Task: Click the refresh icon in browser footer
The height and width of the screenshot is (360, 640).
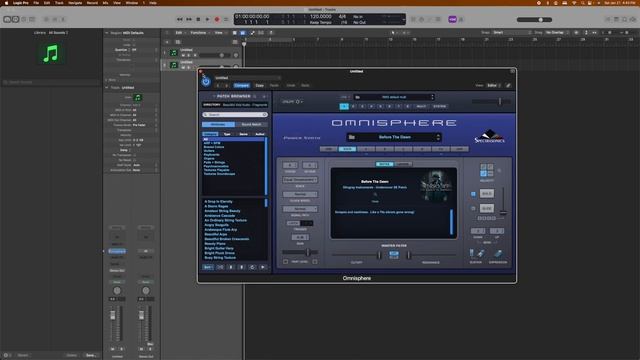Action: click(252, 267)
